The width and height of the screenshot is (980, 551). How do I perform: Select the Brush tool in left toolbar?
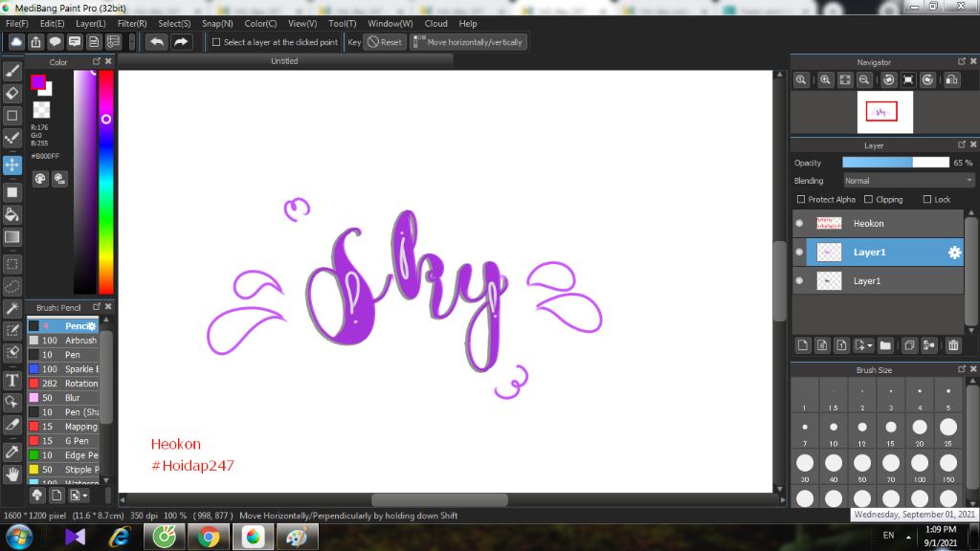[x=11, y=71]
